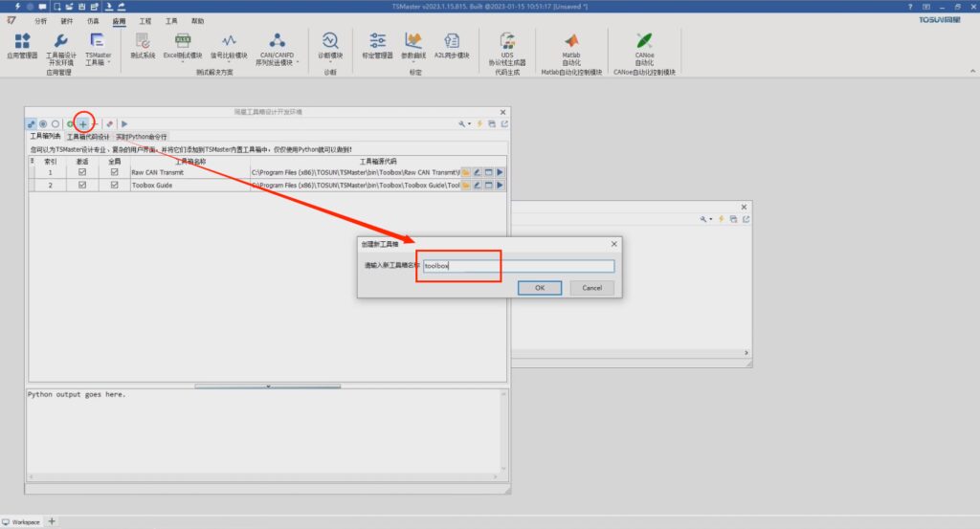Click OK in the create toolbox dialog

[540, 287]
